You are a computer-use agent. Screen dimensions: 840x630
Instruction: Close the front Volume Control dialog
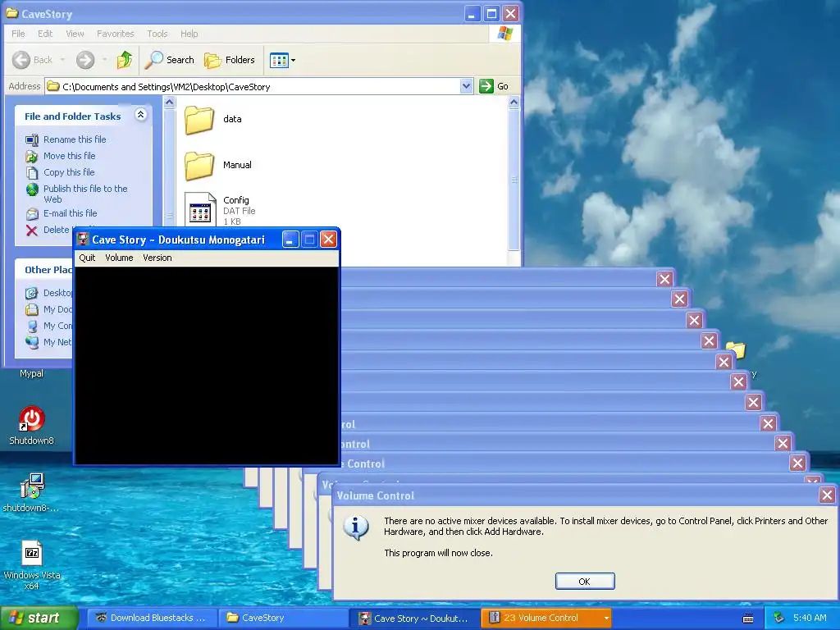(827, 495)
